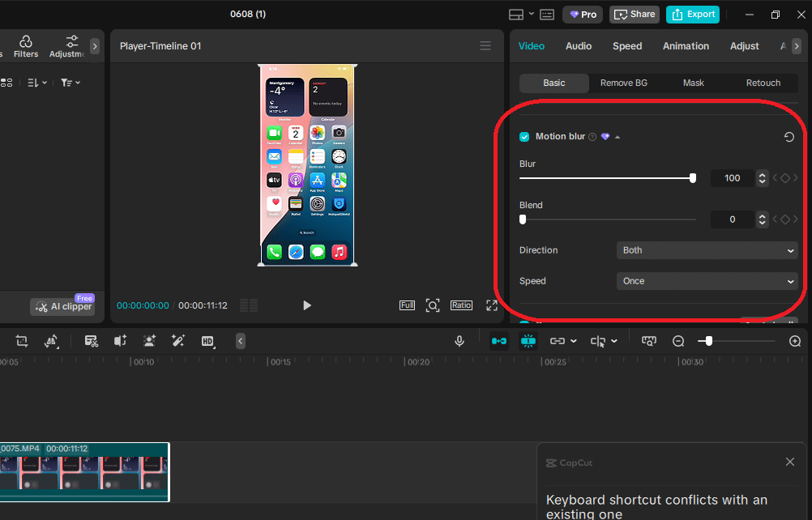Switch media list to grid view
Image resolution: width=812 pixels, height=520 pixels.
6,83
